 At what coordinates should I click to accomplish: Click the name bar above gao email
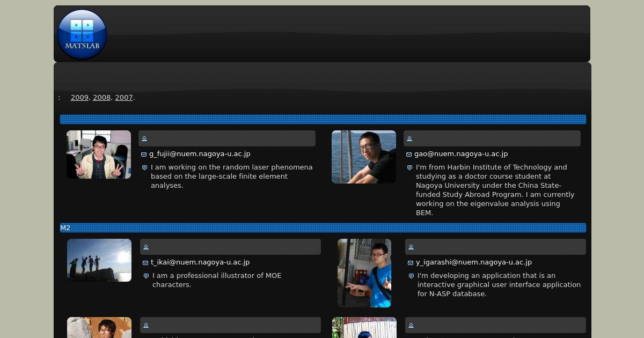click(492, 138)
